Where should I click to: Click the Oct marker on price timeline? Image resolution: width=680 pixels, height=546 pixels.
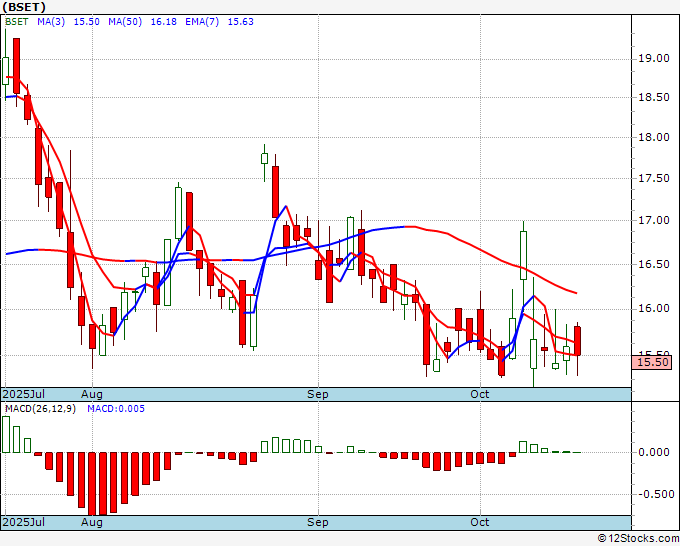click(480, 394)
